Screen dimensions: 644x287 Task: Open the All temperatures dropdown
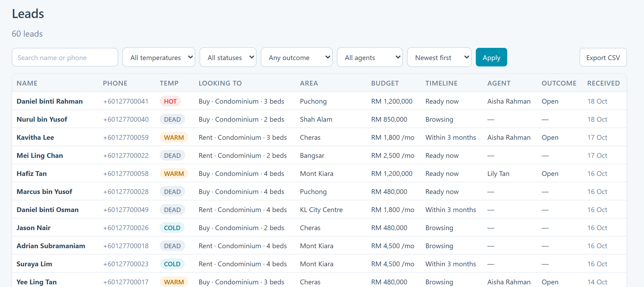click(x=159, y=57)
